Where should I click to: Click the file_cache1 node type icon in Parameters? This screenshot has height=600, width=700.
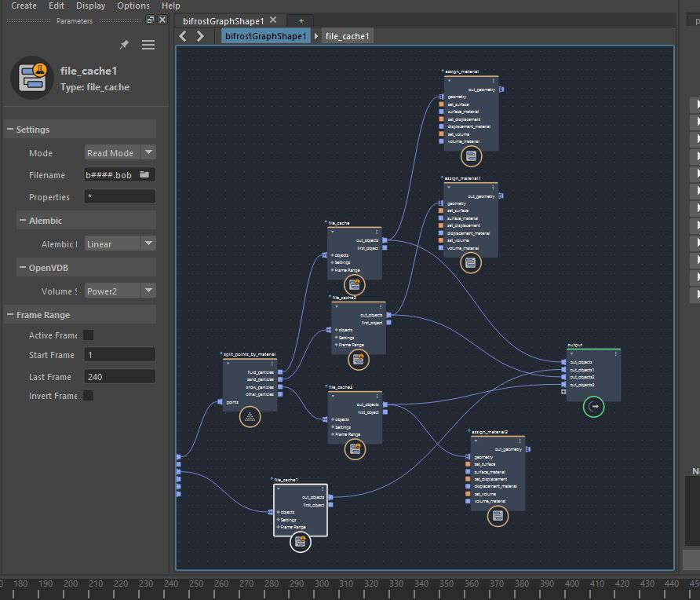32,78
